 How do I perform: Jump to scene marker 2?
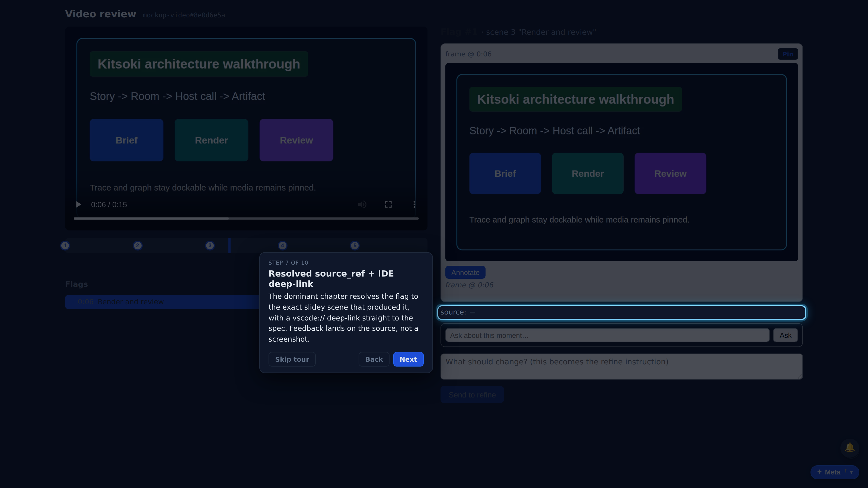(138, 246)
